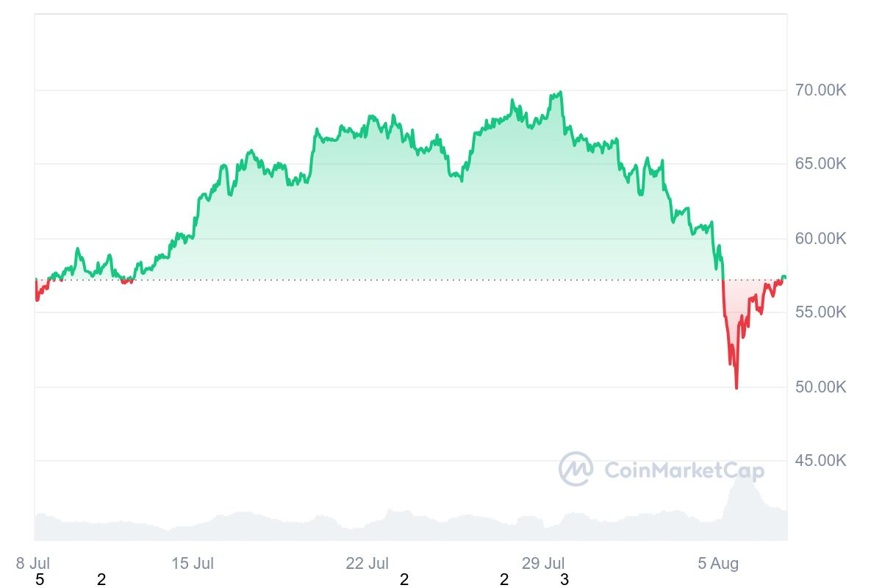Click the 55.00K price axis label

[x=820, y=312]
